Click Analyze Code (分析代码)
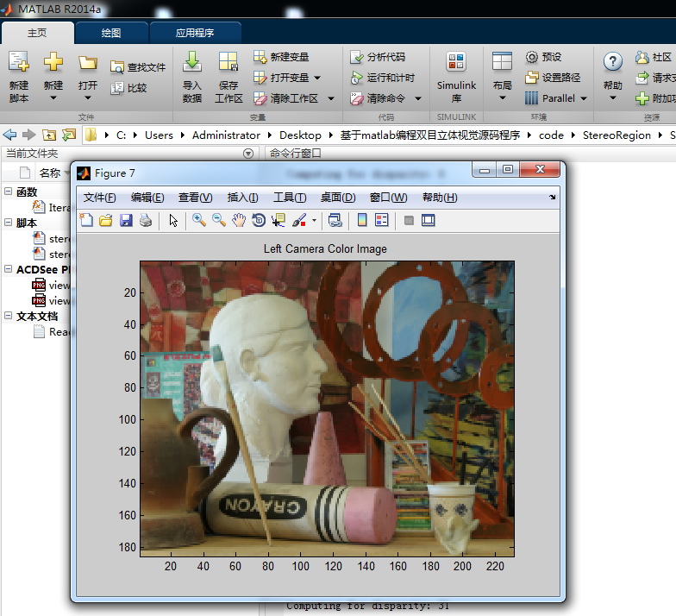 point(378,57)
